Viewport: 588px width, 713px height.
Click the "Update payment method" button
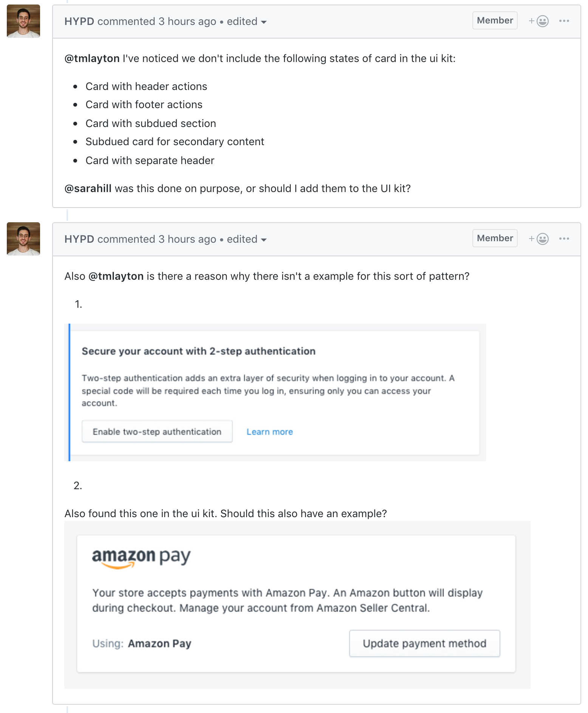424,643
